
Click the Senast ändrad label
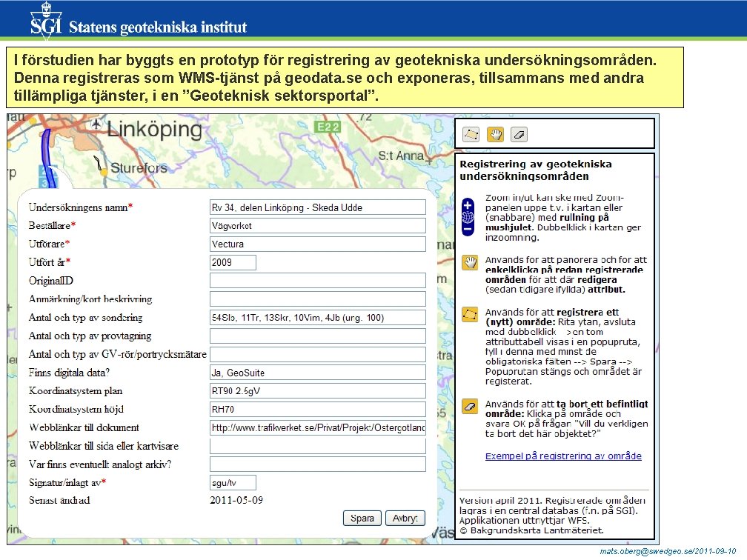59,500
